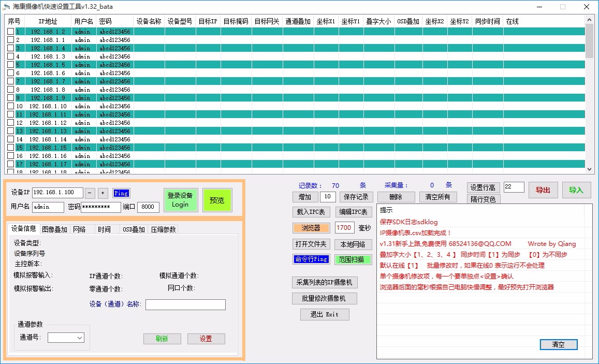Select checkbox of row 10
Image resolution: width=599 pixels, height=364 pixels.
11,106
